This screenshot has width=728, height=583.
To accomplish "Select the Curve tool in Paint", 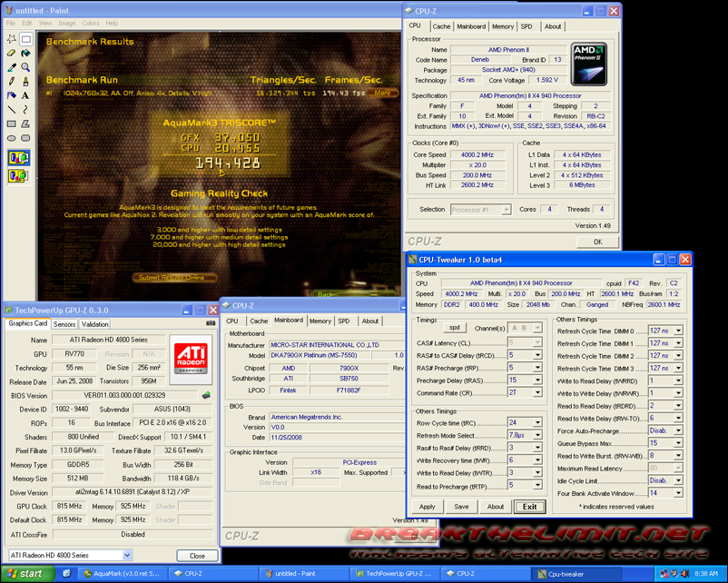I will 25,110.
